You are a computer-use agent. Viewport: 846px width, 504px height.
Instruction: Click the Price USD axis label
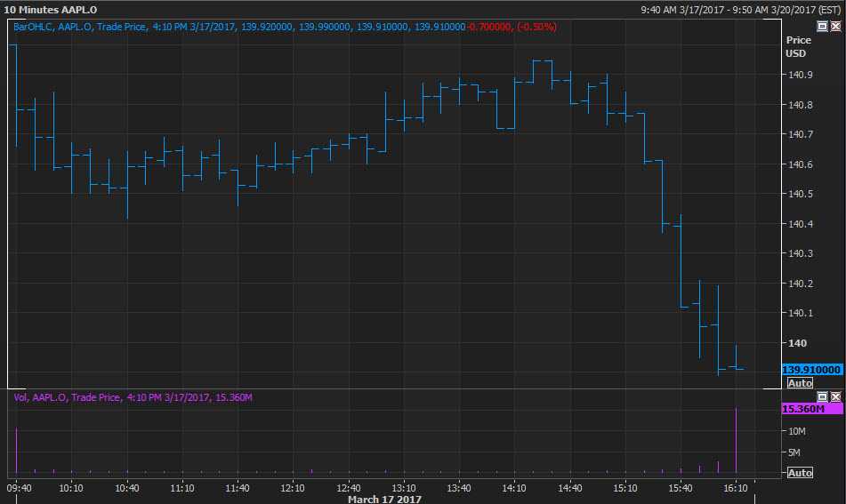(x=798, y=46)
